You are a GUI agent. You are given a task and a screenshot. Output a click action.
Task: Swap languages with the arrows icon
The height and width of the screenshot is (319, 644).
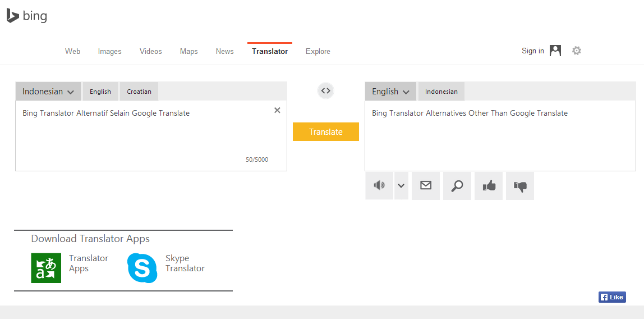click(326, 90)
